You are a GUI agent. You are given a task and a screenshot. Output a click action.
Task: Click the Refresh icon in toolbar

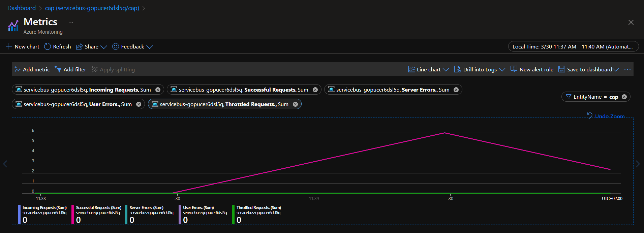tap(48, 46)
